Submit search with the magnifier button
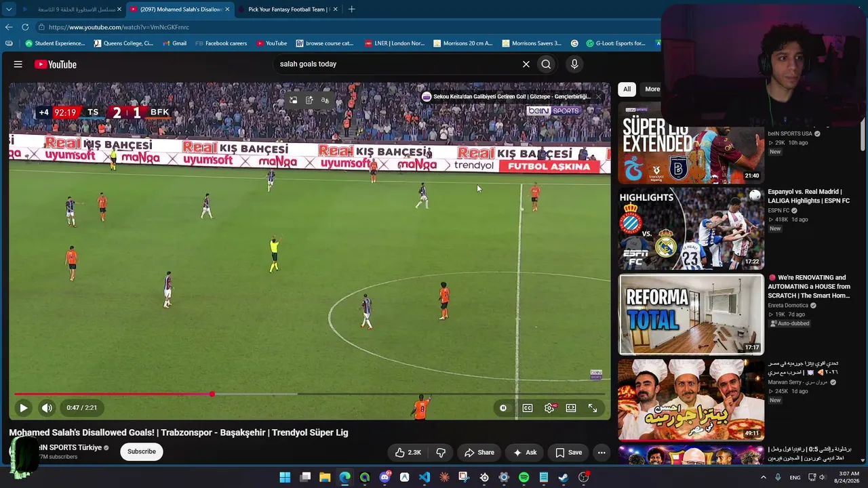 click(546, 64)
